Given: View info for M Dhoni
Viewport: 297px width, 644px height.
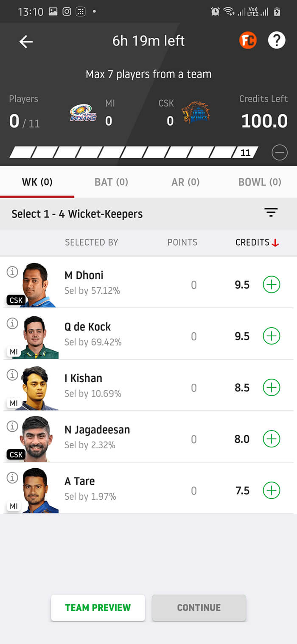Looking at the screenshot, I should 12,272.
